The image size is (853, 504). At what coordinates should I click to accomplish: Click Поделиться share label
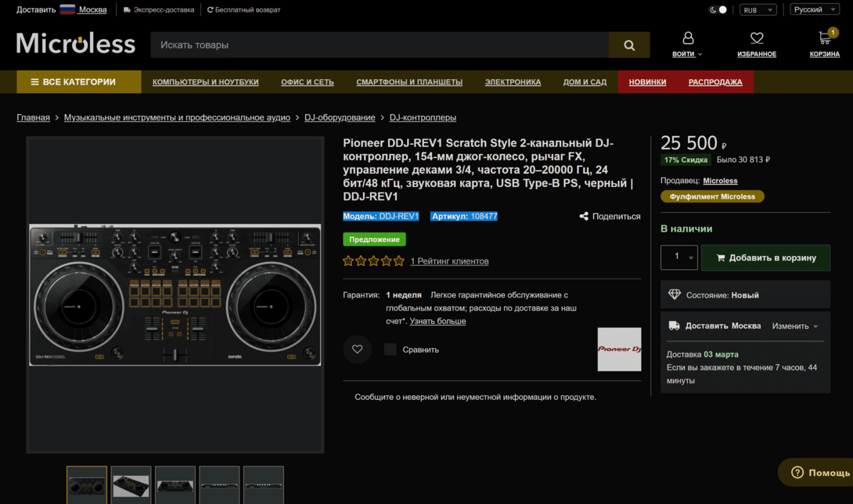(x=616, y=216)
